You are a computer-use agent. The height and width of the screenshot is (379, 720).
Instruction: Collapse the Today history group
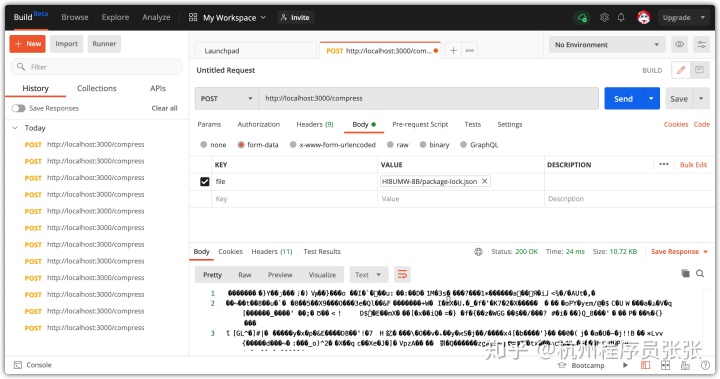pos(15,128)
